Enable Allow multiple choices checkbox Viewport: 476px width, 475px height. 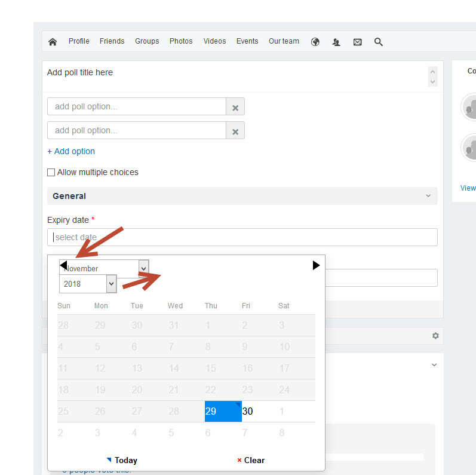pyautogui.click(x=51, y=173)
